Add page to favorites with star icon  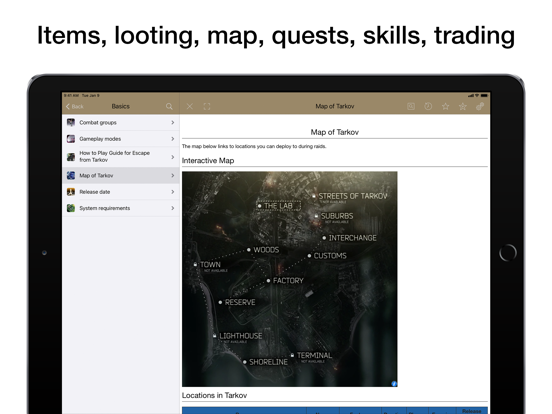445,106
